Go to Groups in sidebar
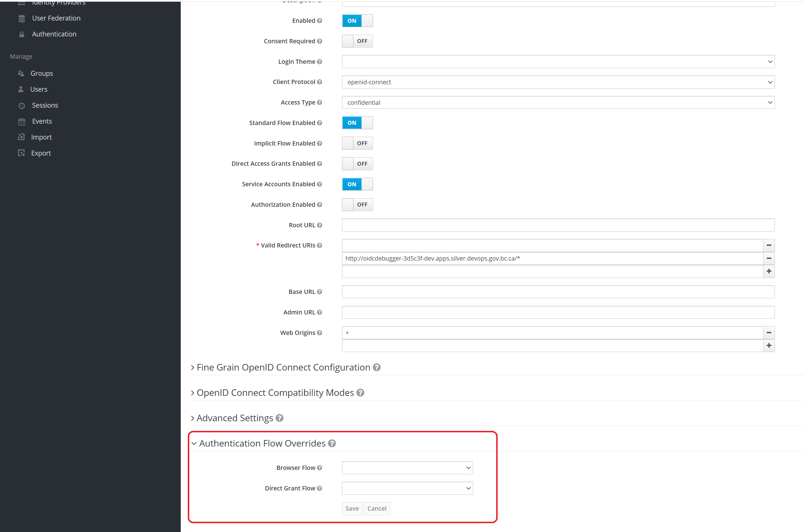This screenshot has width=804, height=532. click(x=42, y=73)
